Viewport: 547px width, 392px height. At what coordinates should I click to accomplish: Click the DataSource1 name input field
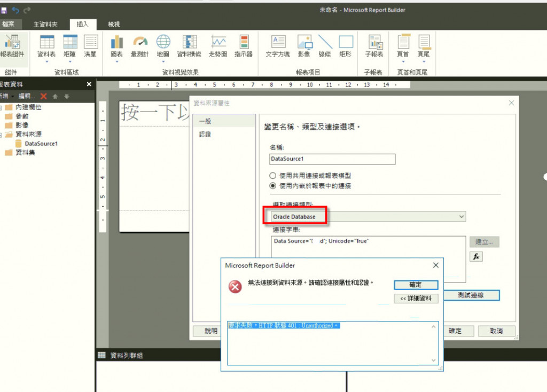pos(332,159)
